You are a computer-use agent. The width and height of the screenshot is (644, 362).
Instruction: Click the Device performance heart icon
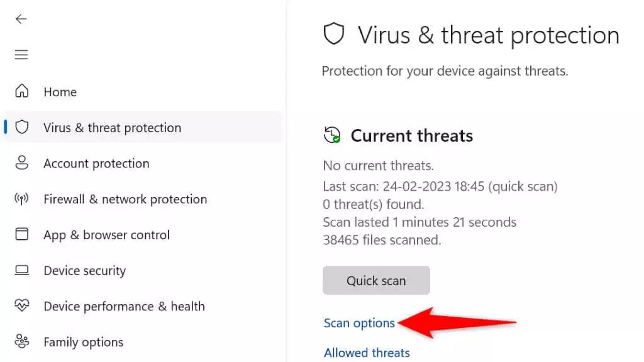pyautogui.click(x=22, y=305)
